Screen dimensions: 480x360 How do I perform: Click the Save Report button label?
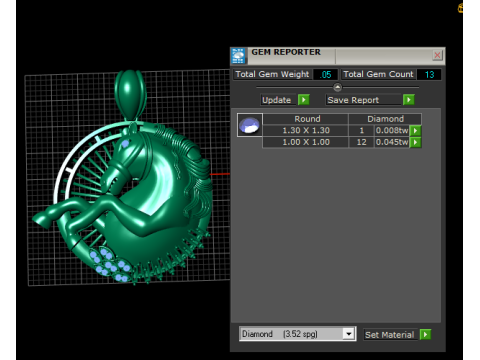pos(363,100)
